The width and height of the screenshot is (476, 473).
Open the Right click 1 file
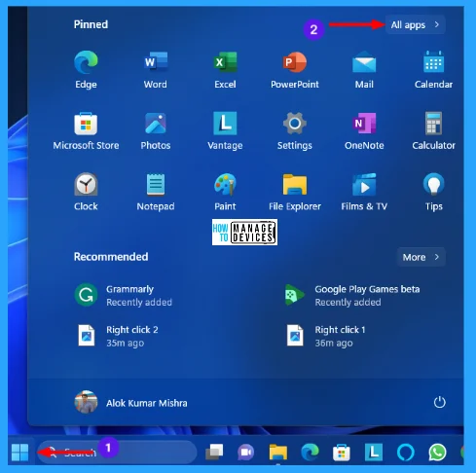coord(326,336)
